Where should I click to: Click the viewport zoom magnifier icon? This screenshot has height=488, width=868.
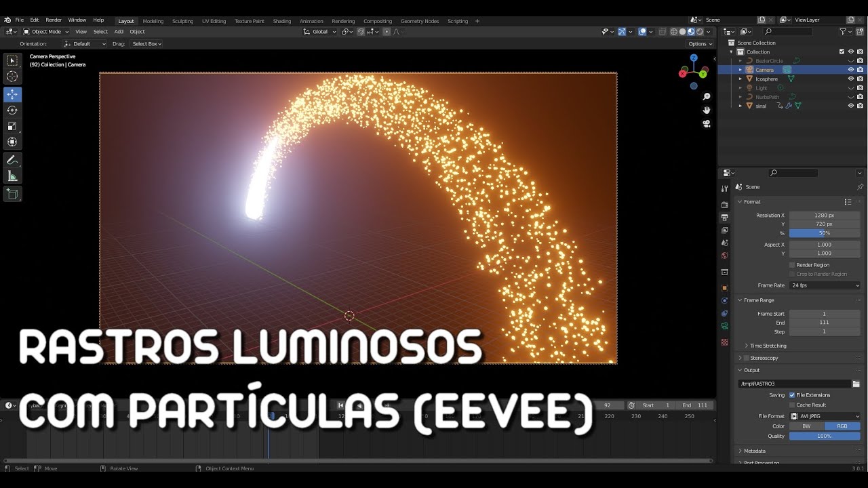(x=707, y=97)
